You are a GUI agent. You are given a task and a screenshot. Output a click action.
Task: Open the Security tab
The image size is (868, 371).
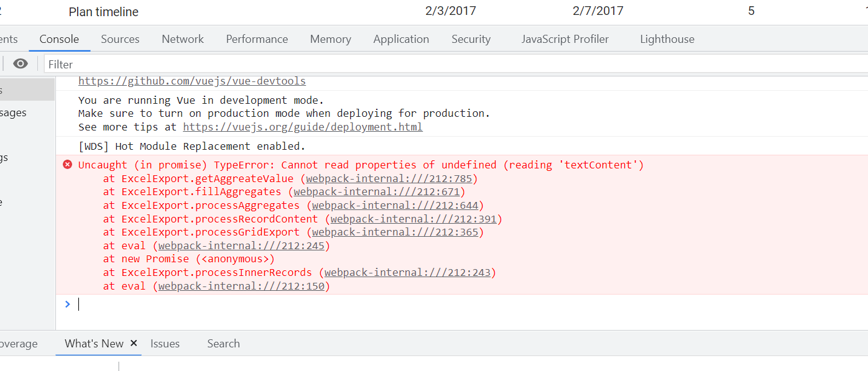click(x=471, y=39)
